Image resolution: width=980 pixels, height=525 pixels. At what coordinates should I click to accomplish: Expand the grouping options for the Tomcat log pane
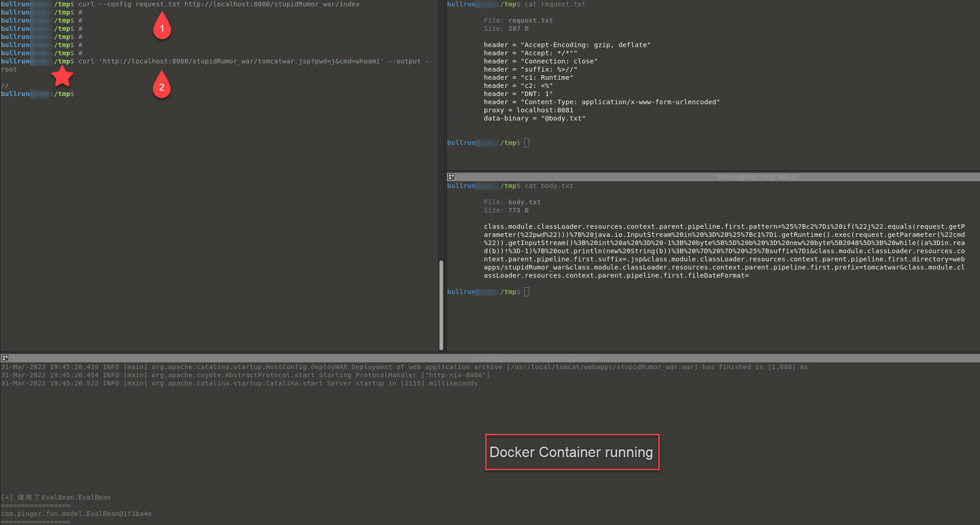4,357
